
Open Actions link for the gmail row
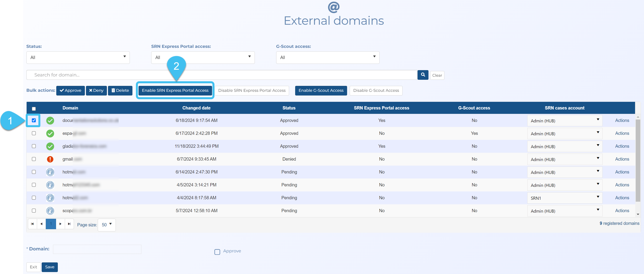coord(622,159)
